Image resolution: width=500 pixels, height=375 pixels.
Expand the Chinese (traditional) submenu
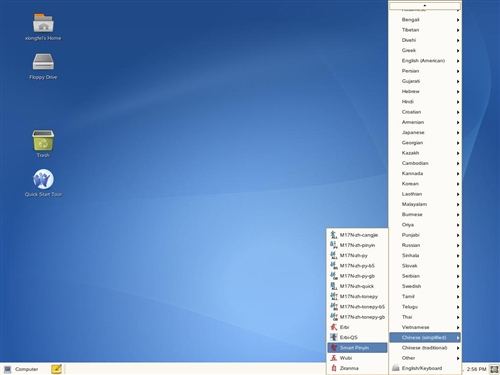click(x=425, y=348)
